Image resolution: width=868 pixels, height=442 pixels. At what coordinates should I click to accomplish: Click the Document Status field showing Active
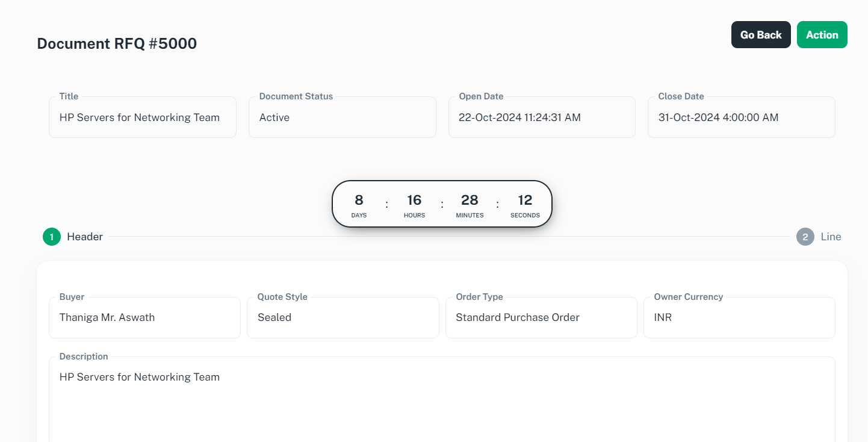pyautogui.click(x=342, y=117)
